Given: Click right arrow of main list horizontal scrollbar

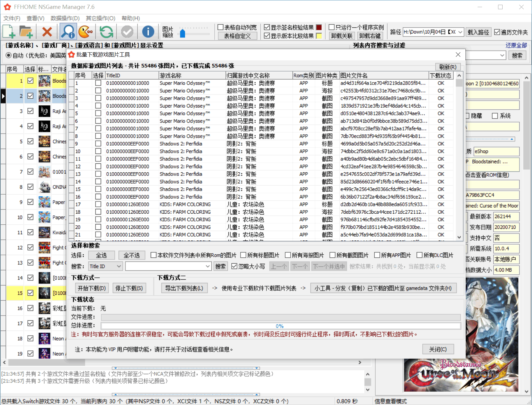Looking at the screenshot, I should click(x=360, y=363).
